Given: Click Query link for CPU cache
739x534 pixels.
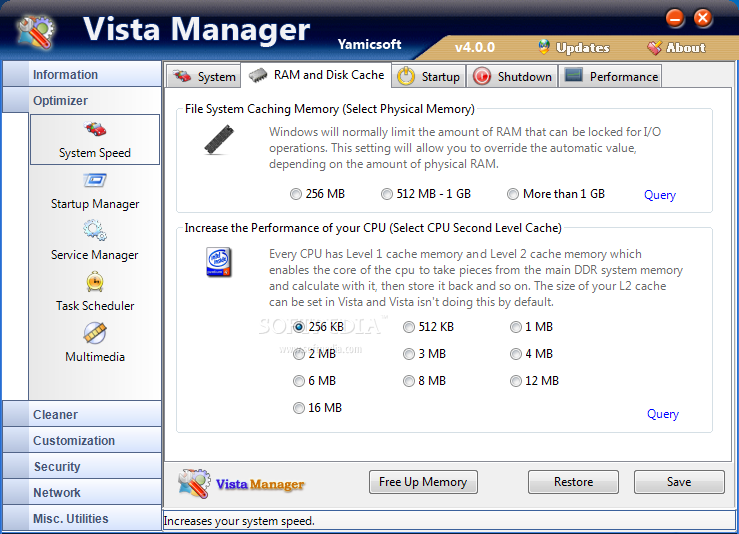Looking at the screenshot, I should click(x=663, y=414).
